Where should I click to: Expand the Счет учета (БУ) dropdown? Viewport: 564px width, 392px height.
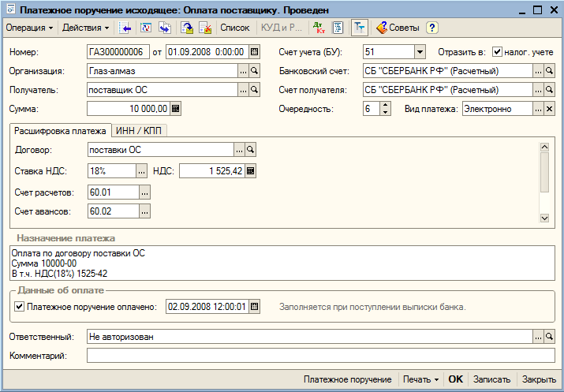[x=420, y=52]
